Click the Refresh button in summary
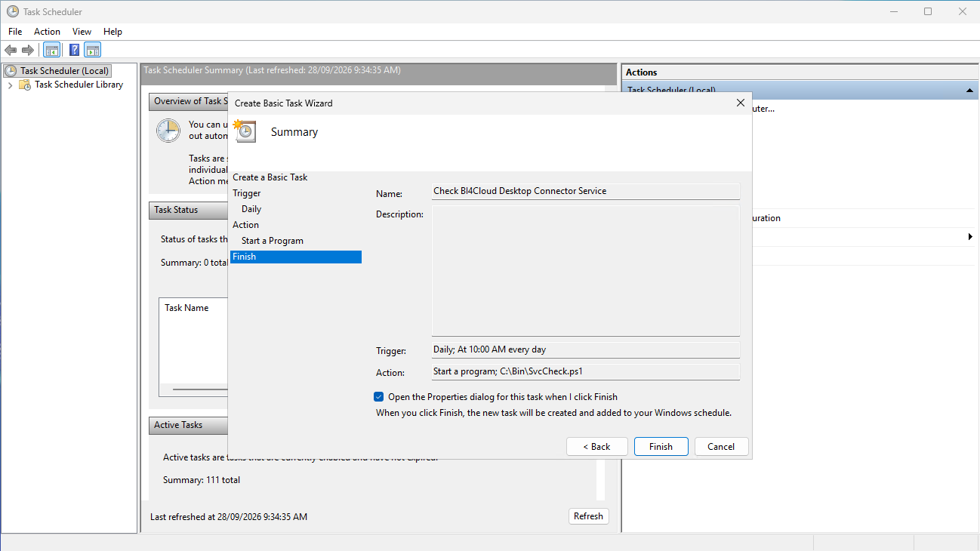980x551 pixels. click(588, 516)
